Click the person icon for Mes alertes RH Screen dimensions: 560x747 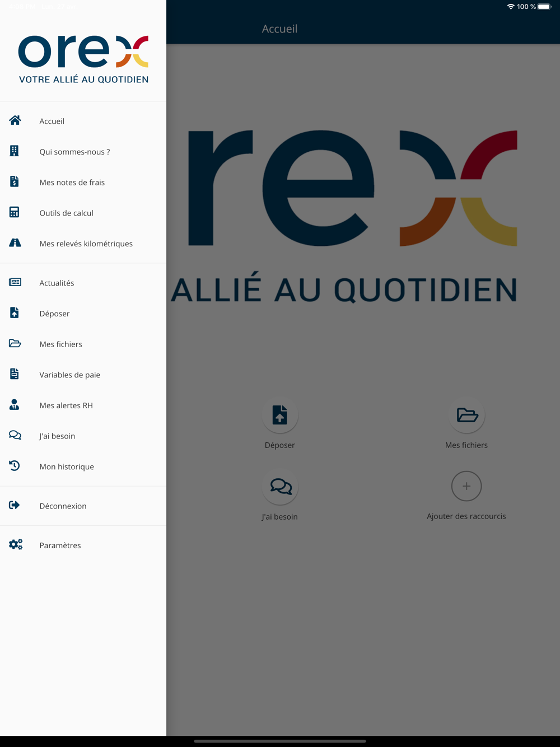click(x=15, y=404)
